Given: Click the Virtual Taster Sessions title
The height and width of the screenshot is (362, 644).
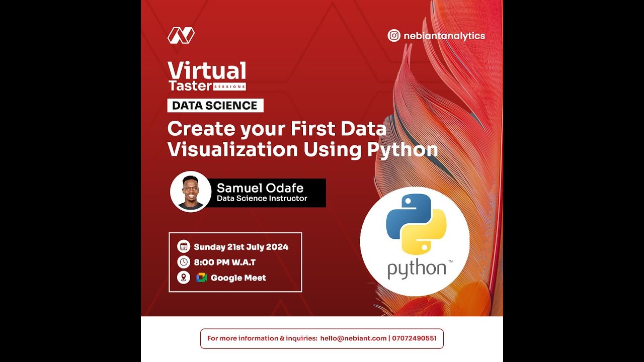Looking at the screenshot, I should click(x=207, y=76).
